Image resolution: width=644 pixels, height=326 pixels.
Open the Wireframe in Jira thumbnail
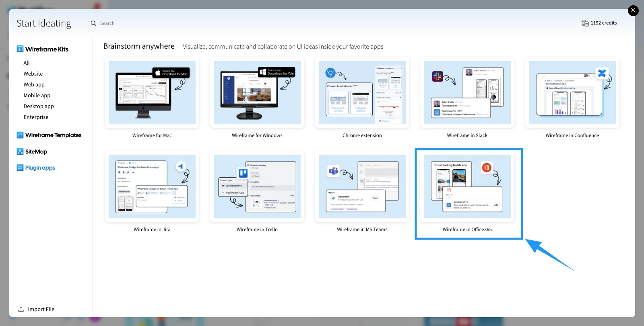click(152, 187)
